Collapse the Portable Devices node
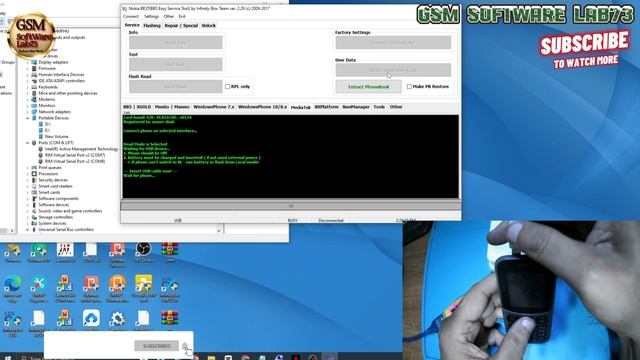 click(28, 118)
